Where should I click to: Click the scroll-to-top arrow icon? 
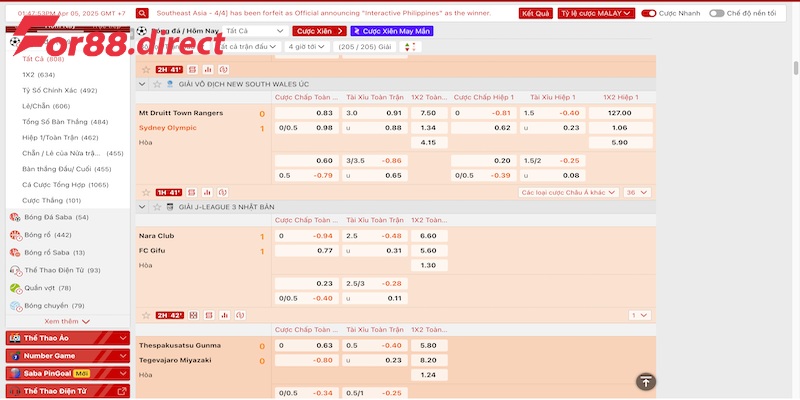pos(646,381)
